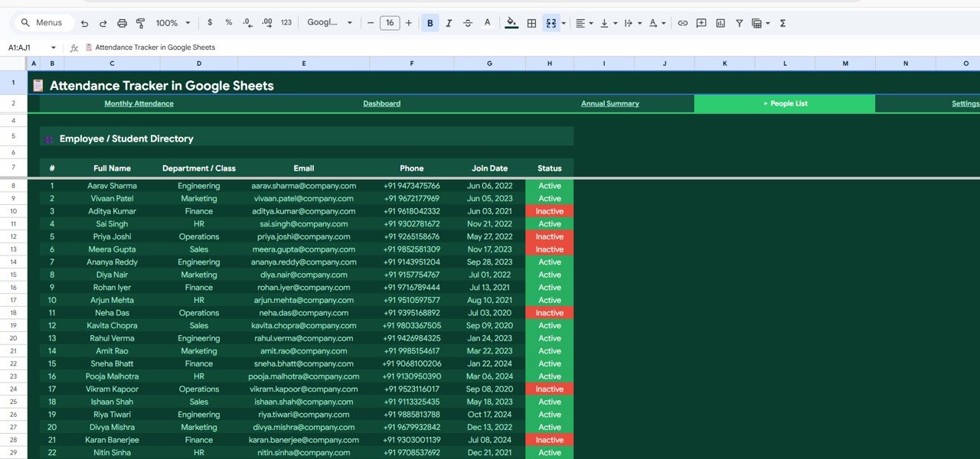Click the Annual Summary link
Viewport: 980px width, 459px height.
[609, 103]
